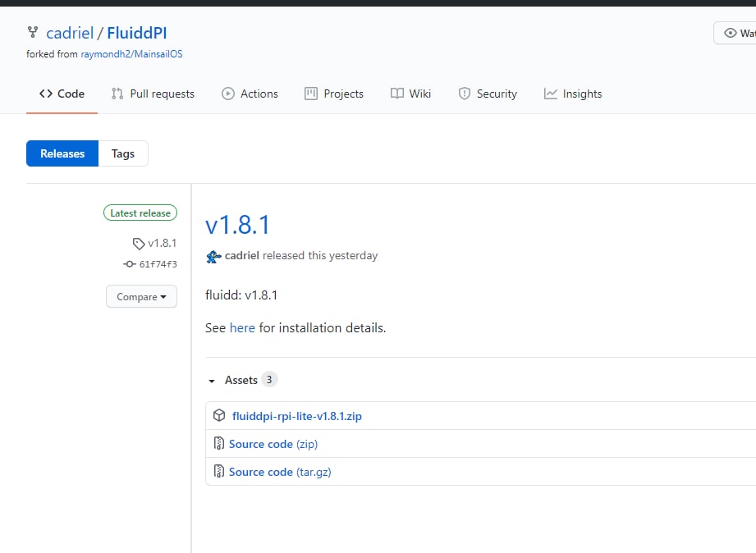Open the Compare dropdown
The height and width of the screenshot is (553, 756).
141,296
